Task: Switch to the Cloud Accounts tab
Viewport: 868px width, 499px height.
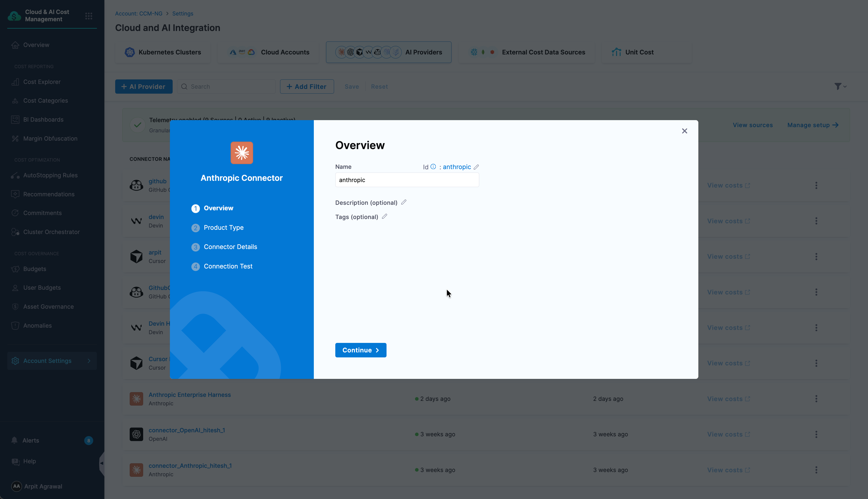Action: coord(268,52)
